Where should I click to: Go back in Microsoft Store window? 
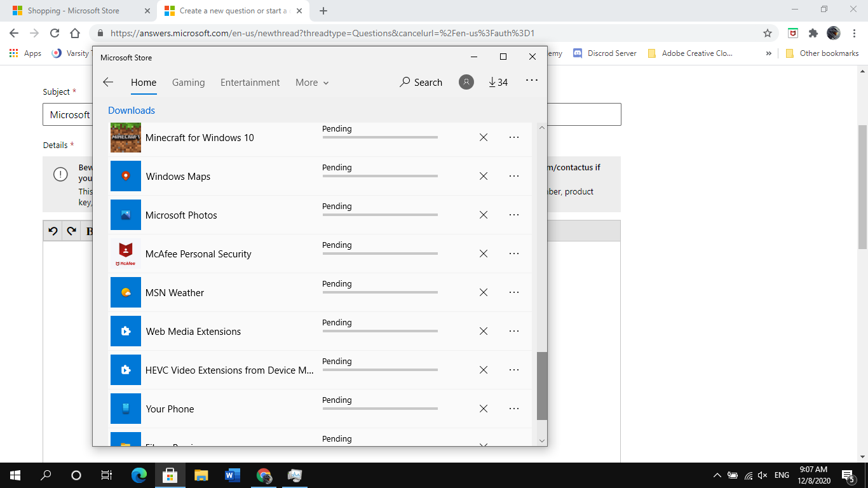pos(108,82)
